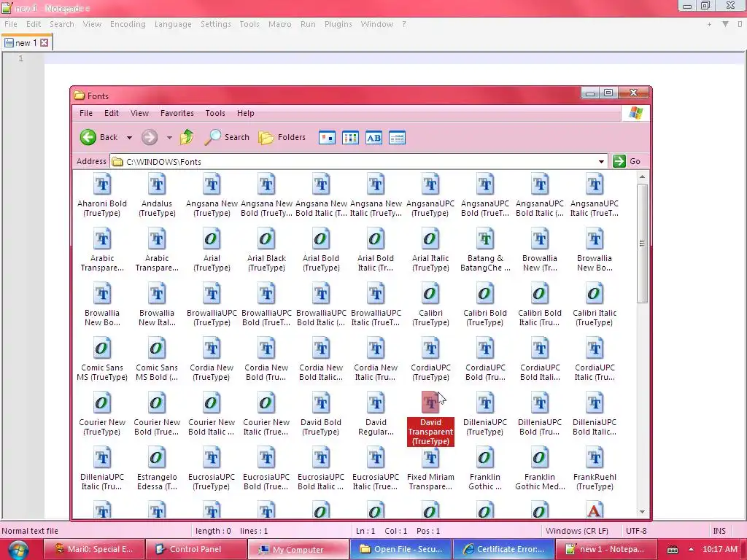Select DilleniaUPC (TrueType) font icon
The height and width of the screenshot is (560, 747).
(485, 403)
